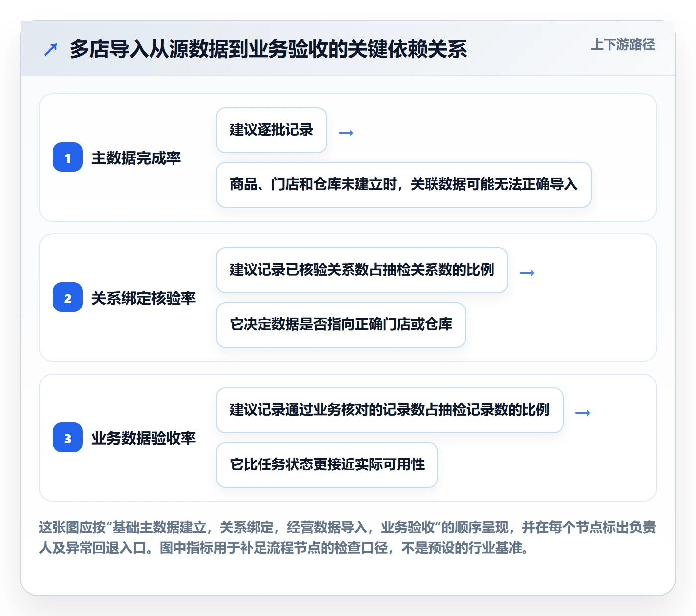Select the blue number 2 badge
Screen dimensions: 696x616
point(68,298)
